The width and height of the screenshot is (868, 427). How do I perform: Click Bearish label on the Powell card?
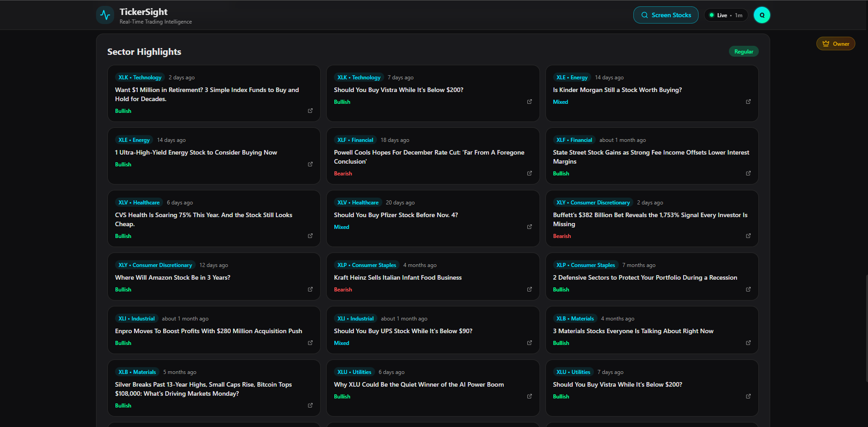click(343, 174)
